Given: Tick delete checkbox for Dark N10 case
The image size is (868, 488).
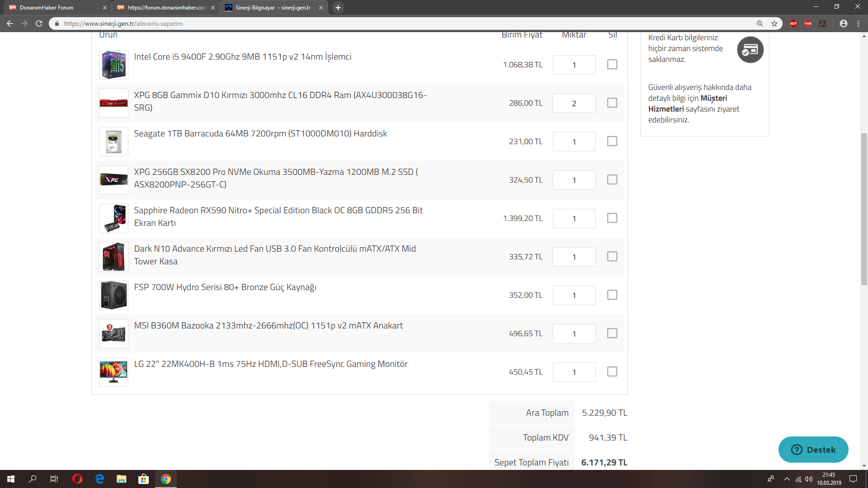Looking at the screenshot, I should 612,257.
